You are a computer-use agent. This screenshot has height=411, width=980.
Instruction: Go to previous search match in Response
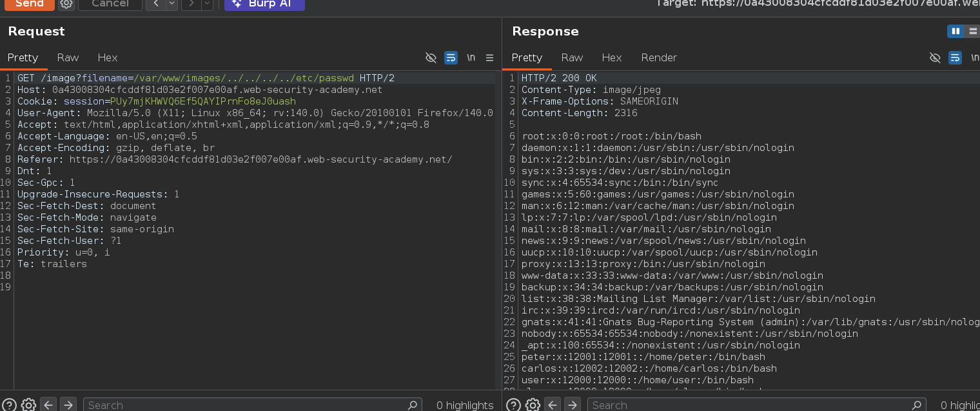pos(553,405)
